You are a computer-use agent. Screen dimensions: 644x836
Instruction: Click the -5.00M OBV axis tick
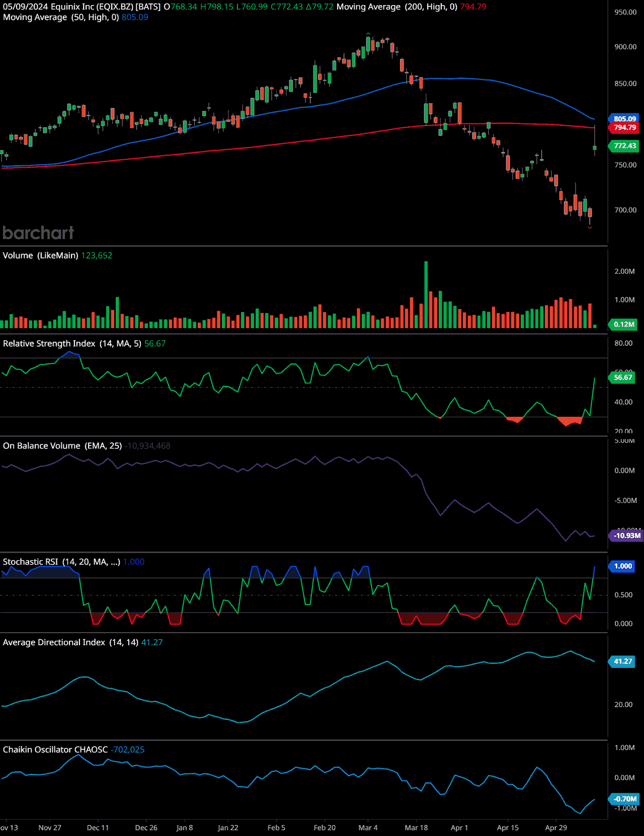625,501
